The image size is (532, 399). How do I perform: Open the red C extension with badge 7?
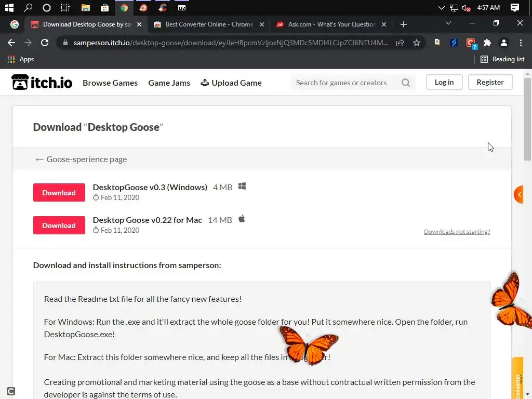tap(471, 43)
